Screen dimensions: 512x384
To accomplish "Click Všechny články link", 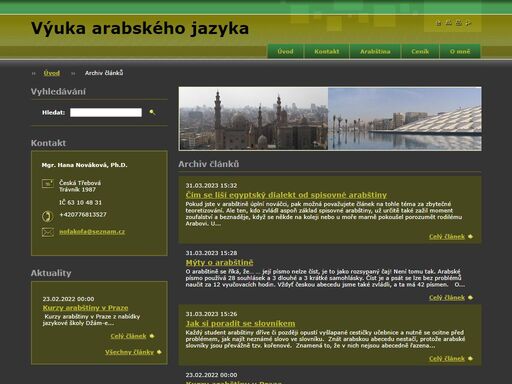I will pos(129,352).
